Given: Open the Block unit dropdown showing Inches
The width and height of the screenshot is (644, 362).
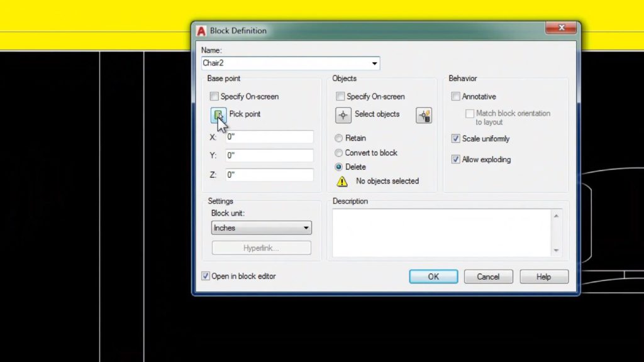Looking at the screenshot, I should click(x=306, y=228).
